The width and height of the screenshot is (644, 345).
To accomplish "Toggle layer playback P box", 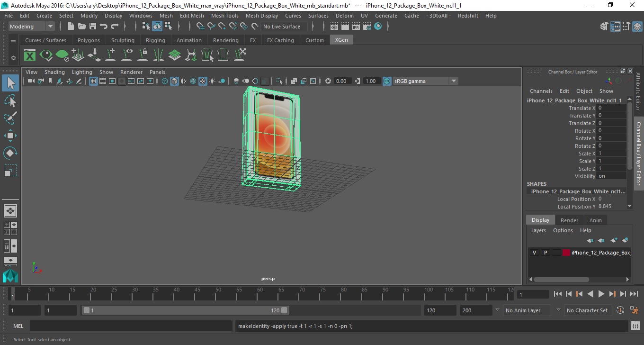I will pos(546,253).
